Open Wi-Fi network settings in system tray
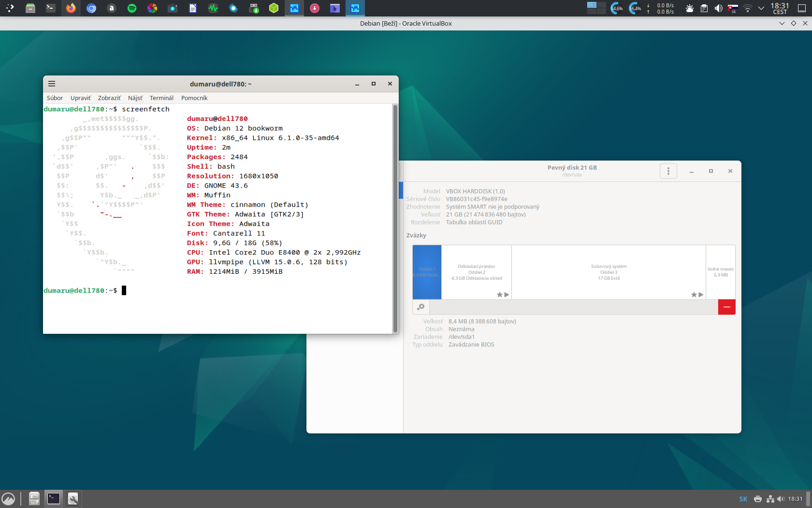 coord(748,8)
